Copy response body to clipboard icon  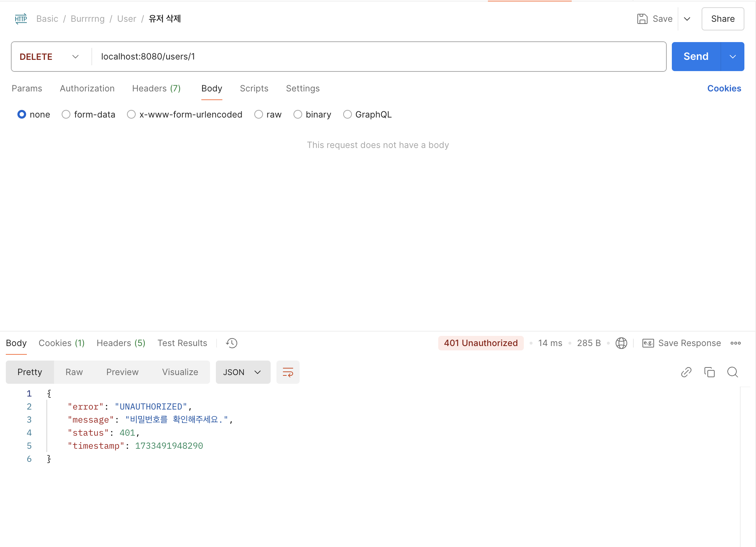tap(709, 372)
